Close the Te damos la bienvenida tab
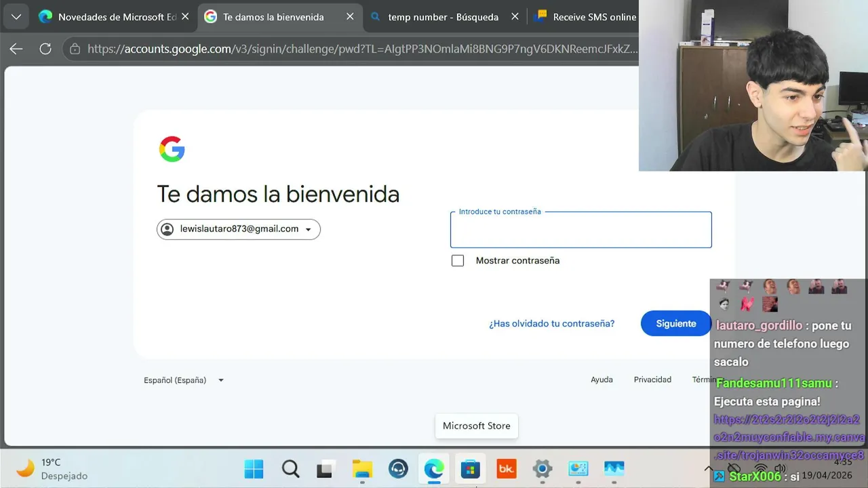Viewport: 868px width, 488px height. [x=350, y=17]
